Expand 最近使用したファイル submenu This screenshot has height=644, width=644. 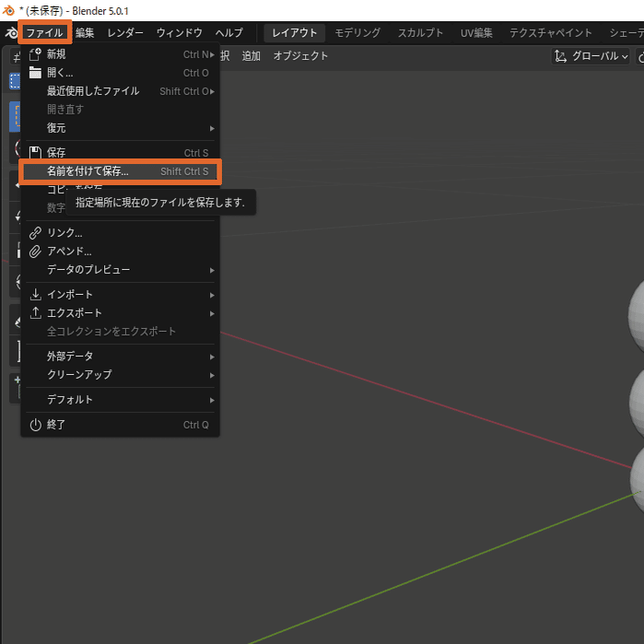pyautogui.click(x=120, y=91)
